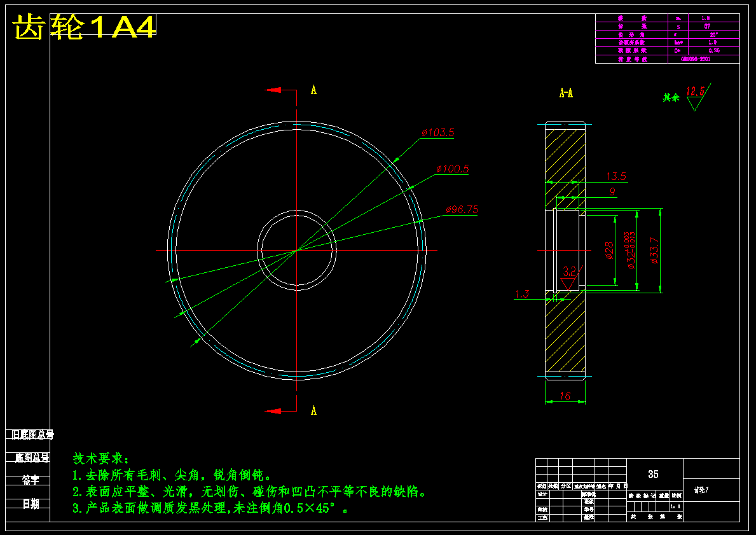Select the 12.5 general roughness value
The height and width of the screenshot is (535, 756).
click(x=695, y=91)
